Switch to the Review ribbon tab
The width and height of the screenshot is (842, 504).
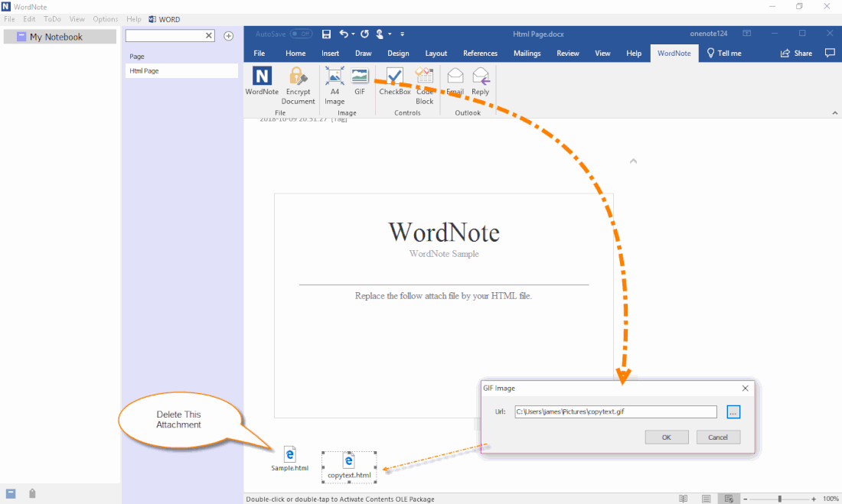click(568, 53)
